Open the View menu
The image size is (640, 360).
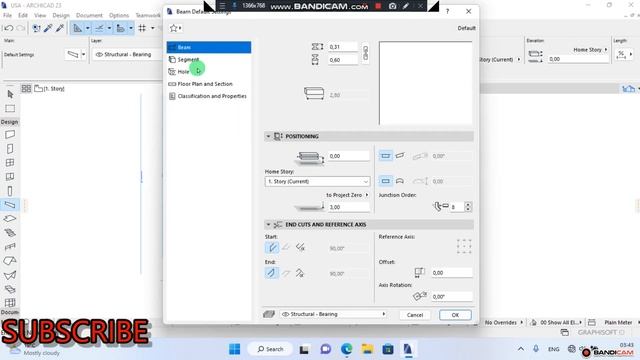40,15
